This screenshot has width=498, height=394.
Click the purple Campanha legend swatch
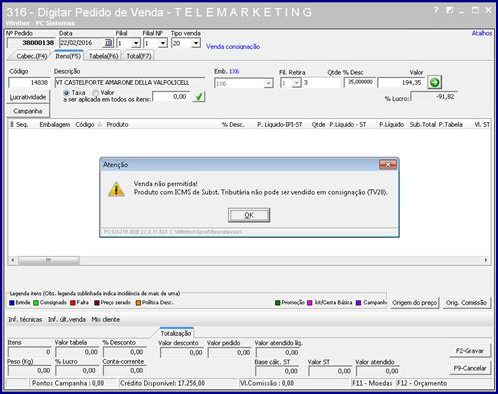coord(358,303)
